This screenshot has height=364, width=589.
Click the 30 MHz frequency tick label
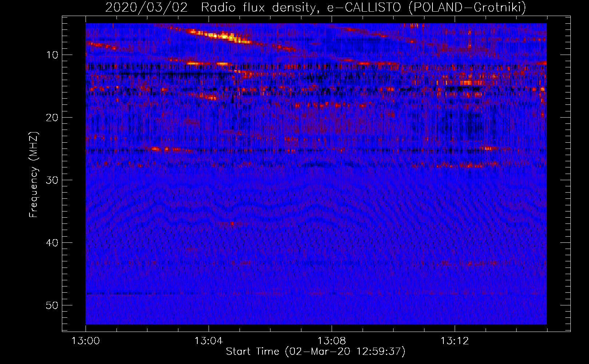point(52,180)
